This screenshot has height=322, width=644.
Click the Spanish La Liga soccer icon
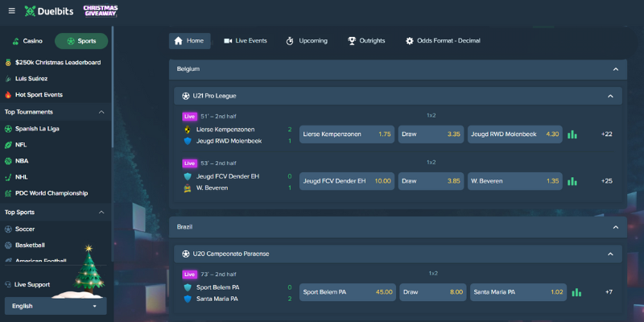pos(8,129)
